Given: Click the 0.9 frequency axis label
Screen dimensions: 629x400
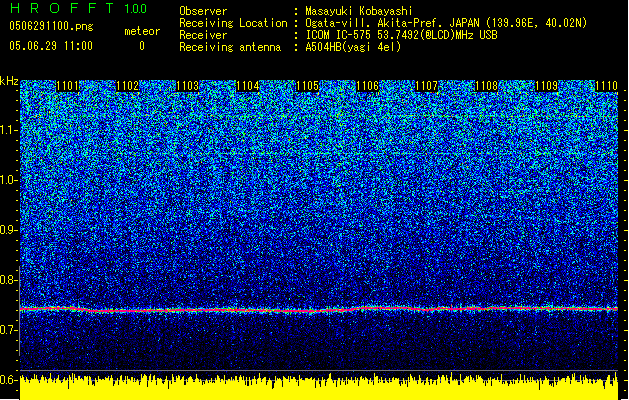Looking at the screenshot, I should pos(9,230).
